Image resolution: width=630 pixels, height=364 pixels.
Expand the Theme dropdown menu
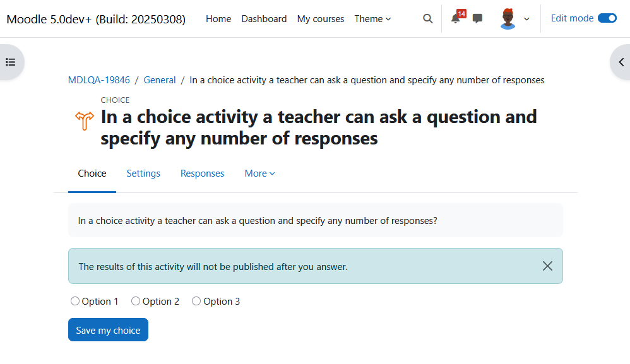372,19
